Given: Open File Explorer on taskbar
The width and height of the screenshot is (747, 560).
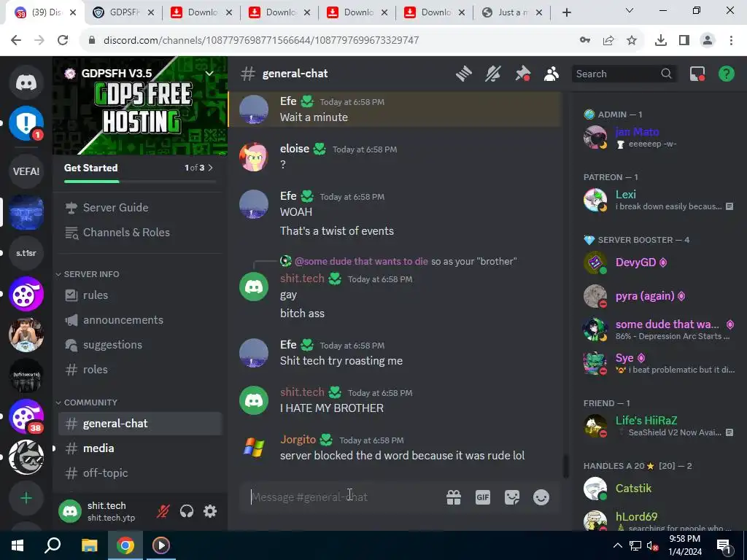Looking at the screenshot, I should coord(89,545).
